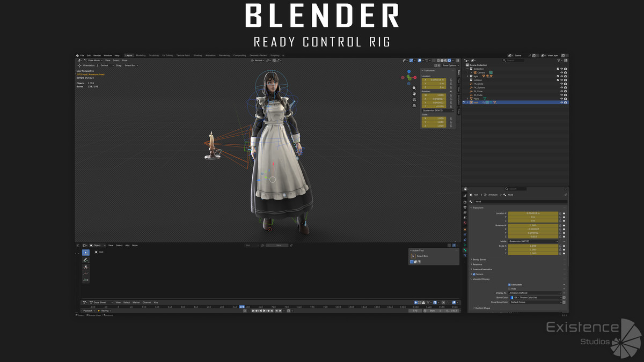Hide FK_Sphere using its eye icon
Screen dimensions: 644x362
561,87
